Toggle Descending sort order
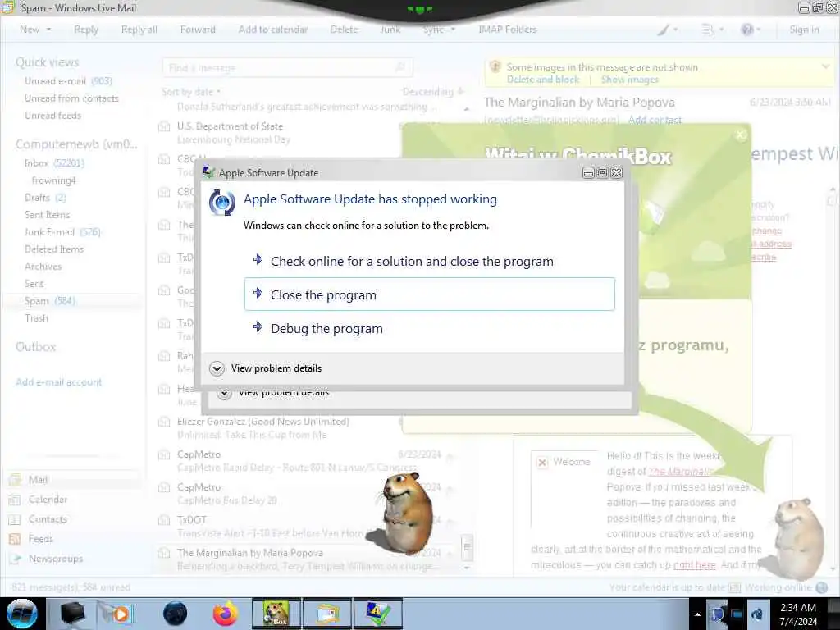This screenshot has height=630, width=840. 433,92
